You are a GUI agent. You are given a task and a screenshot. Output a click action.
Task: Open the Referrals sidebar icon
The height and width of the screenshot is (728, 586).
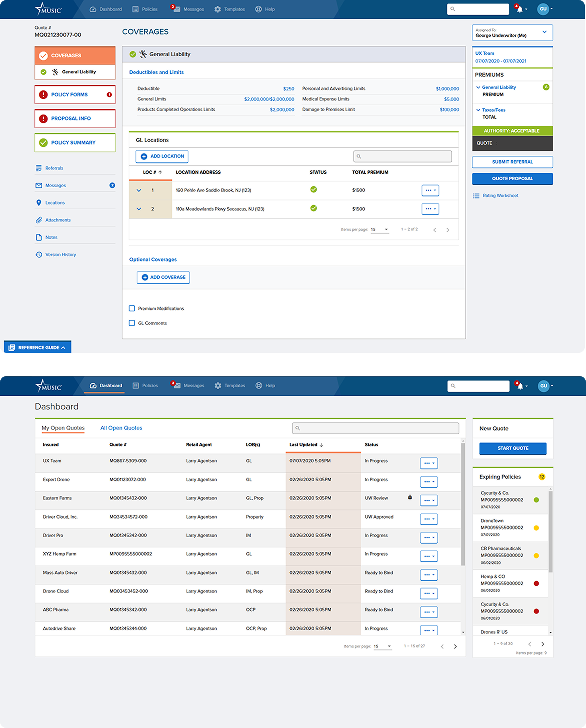click(39, 168)
